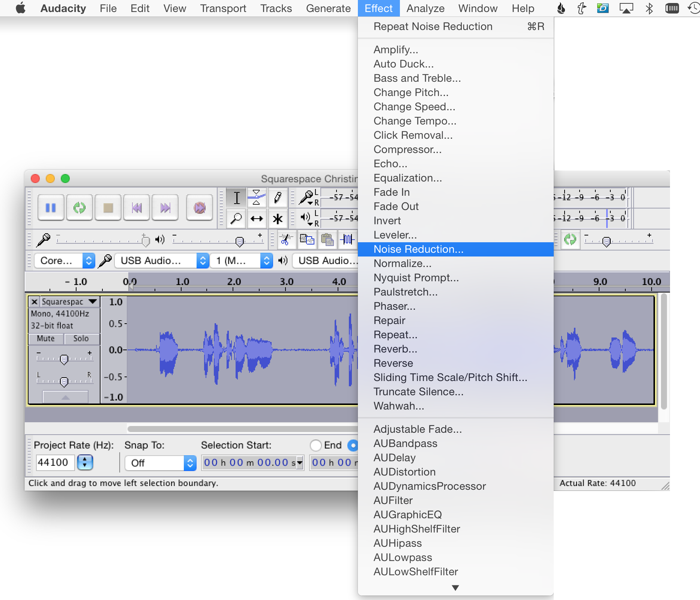Click the Apple menu icon
The width and height of the screenshot is (700, 600).
point(20,8)
